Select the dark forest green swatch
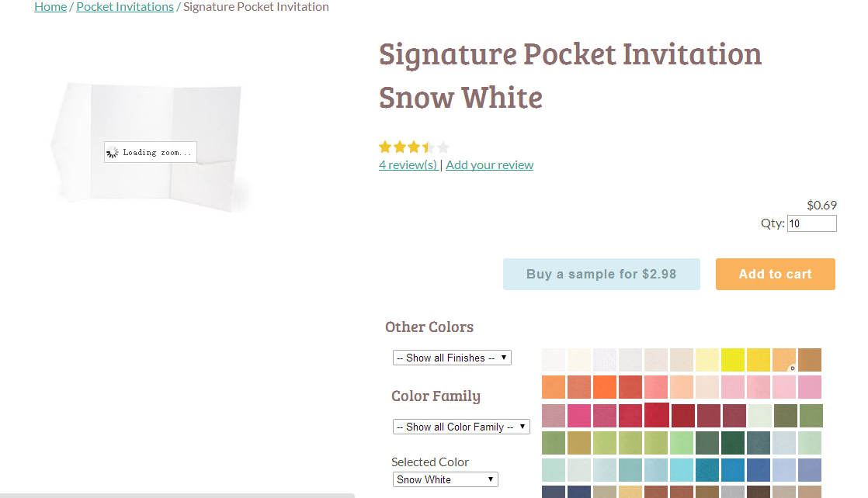Image resolution: width=868 pixels, height=498 pixels. tap(732, 443)
